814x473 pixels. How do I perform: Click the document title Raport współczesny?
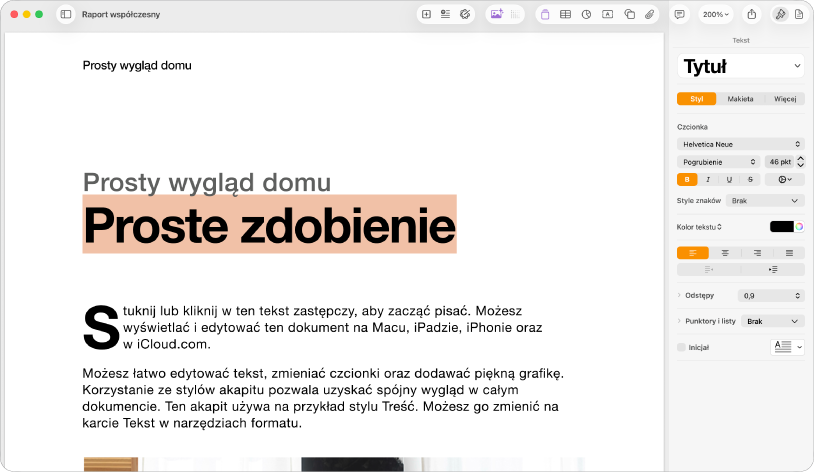tap(121, 15)
